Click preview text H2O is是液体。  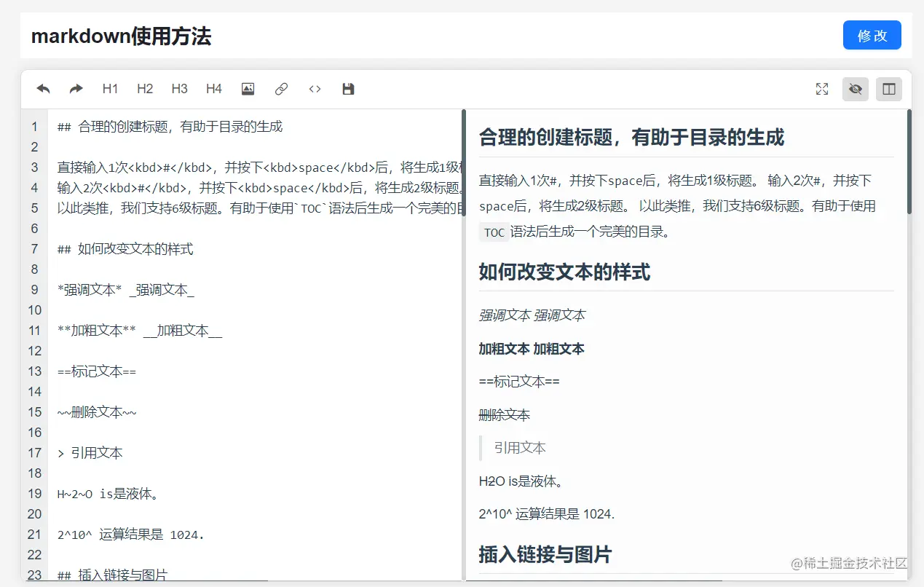pos(521,481)
